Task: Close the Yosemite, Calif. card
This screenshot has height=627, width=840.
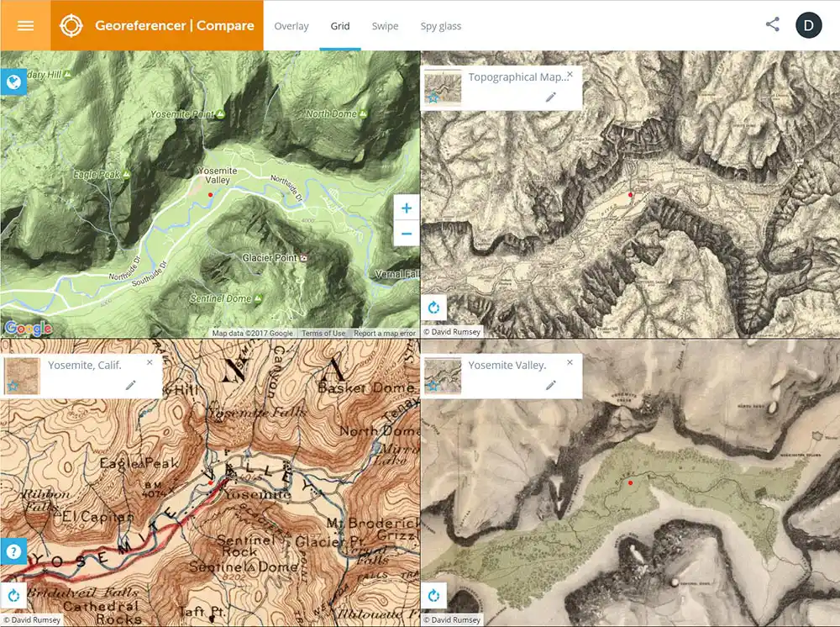Action: pyautogui.click(x=150, y=362)
